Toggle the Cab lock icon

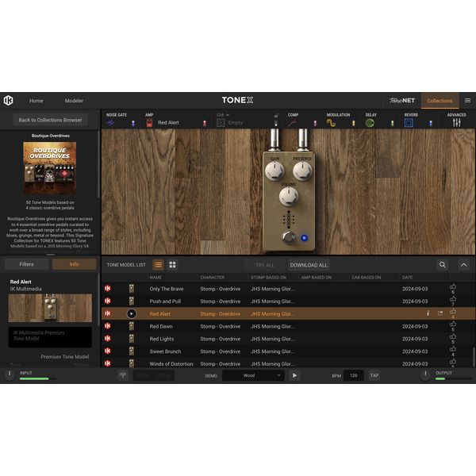(276, 115)
